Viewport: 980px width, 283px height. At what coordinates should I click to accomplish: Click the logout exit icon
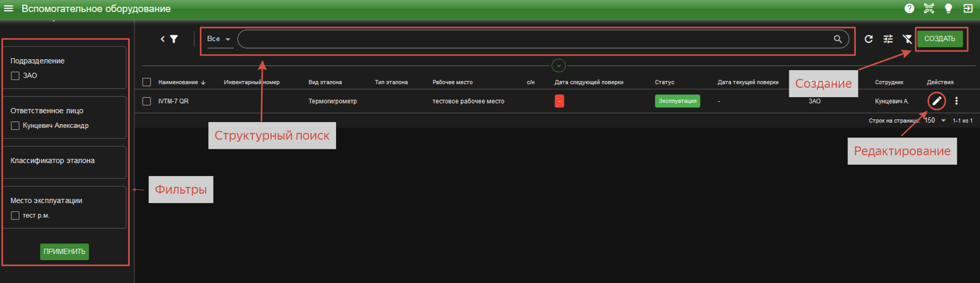click(968, 8)
